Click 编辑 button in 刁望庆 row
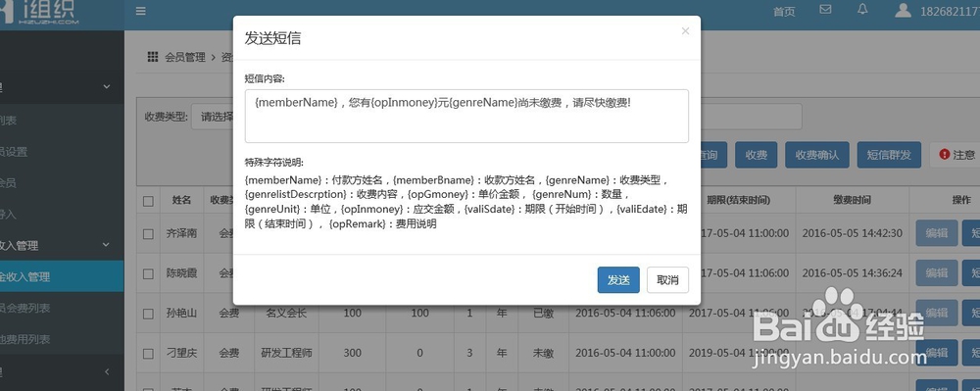 pyautogui.click(x=937, y=353)
